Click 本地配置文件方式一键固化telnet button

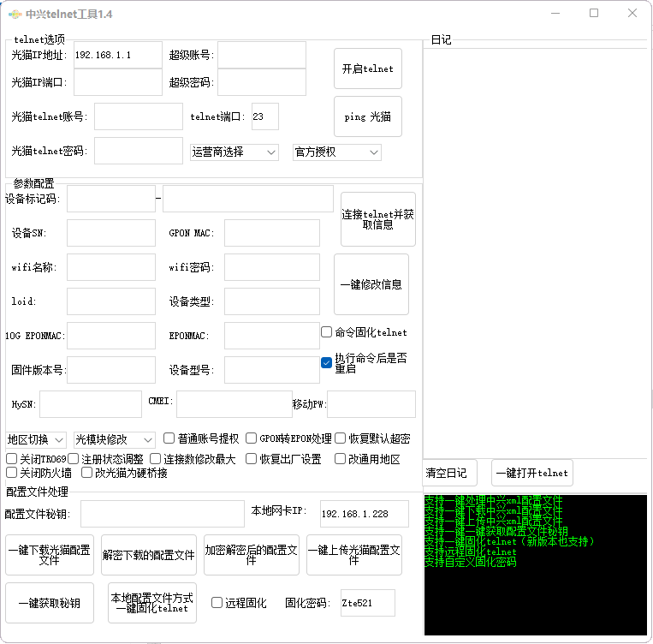(152, 603)
